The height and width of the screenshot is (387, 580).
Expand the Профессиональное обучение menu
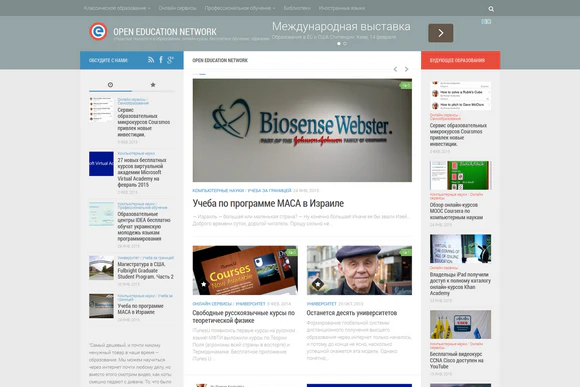[x=240, y=8]
